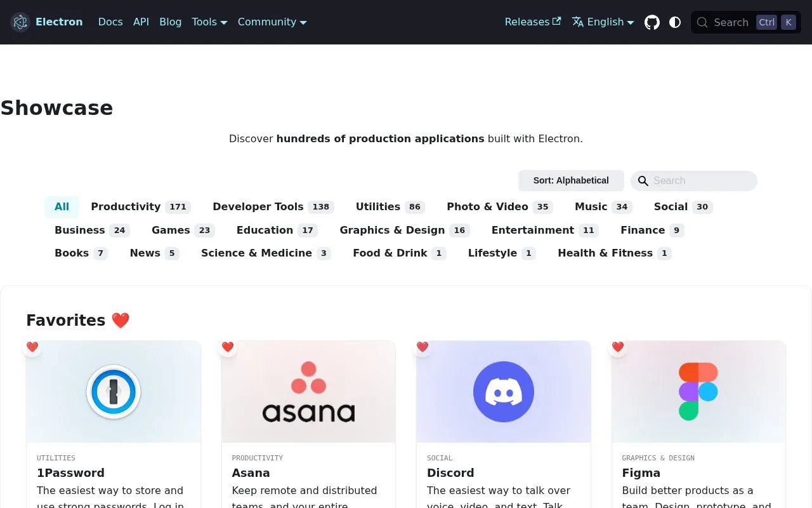Focus the showcase search field
Image resolution: width=812 pixels, height=508 pixels.
[x=694, y=181]
